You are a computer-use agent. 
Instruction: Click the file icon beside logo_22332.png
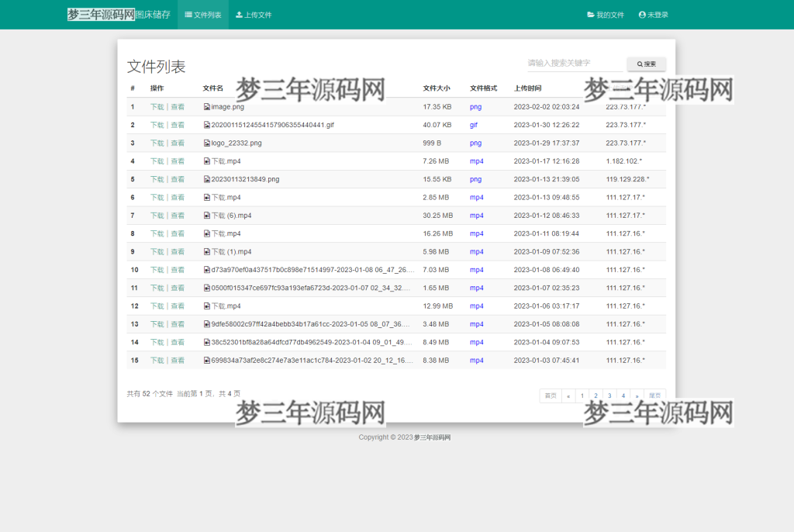(206, 143)
